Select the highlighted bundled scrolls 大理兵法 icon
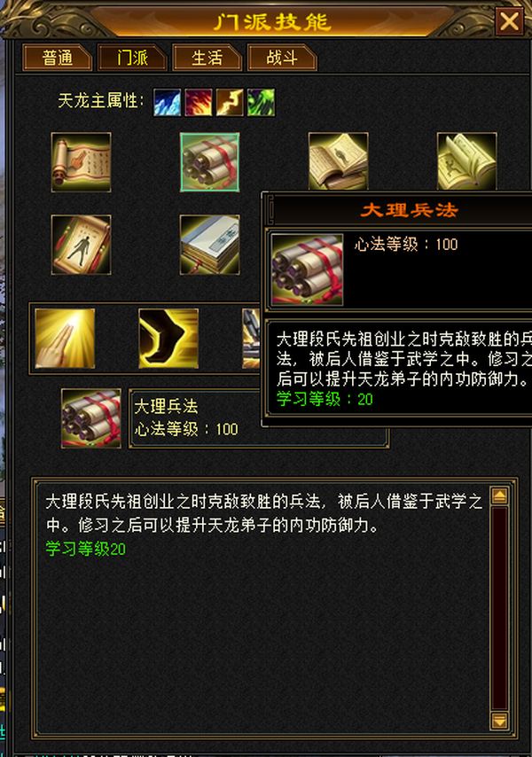532x757 pixels. point(209,162)
